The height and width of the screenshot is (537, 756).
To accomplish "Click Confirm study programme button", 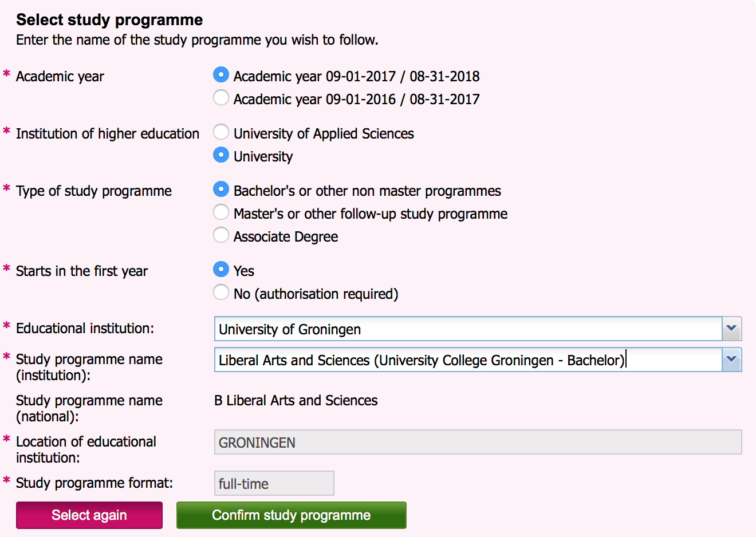I will pyautogui.click(x=292, y=515).
